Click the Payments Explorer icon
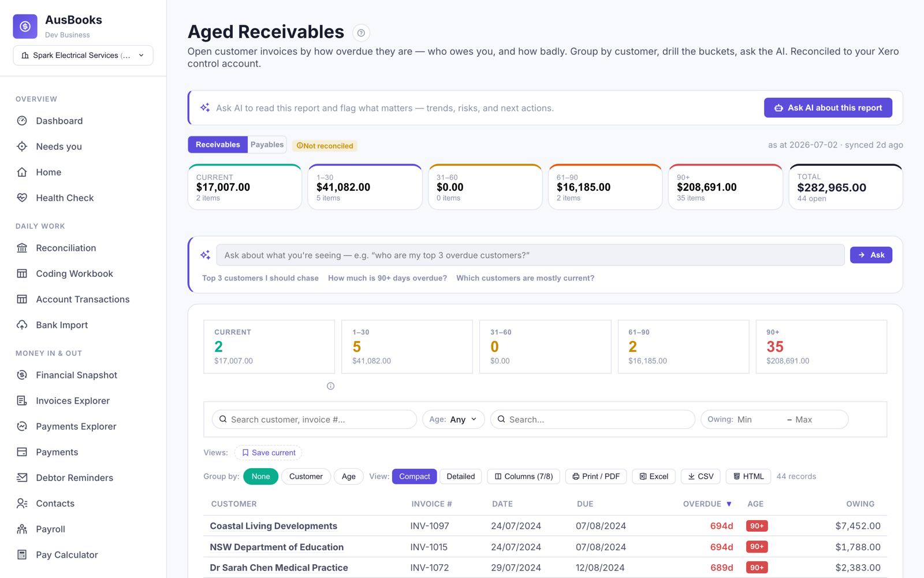 click(x=22, y=427)
